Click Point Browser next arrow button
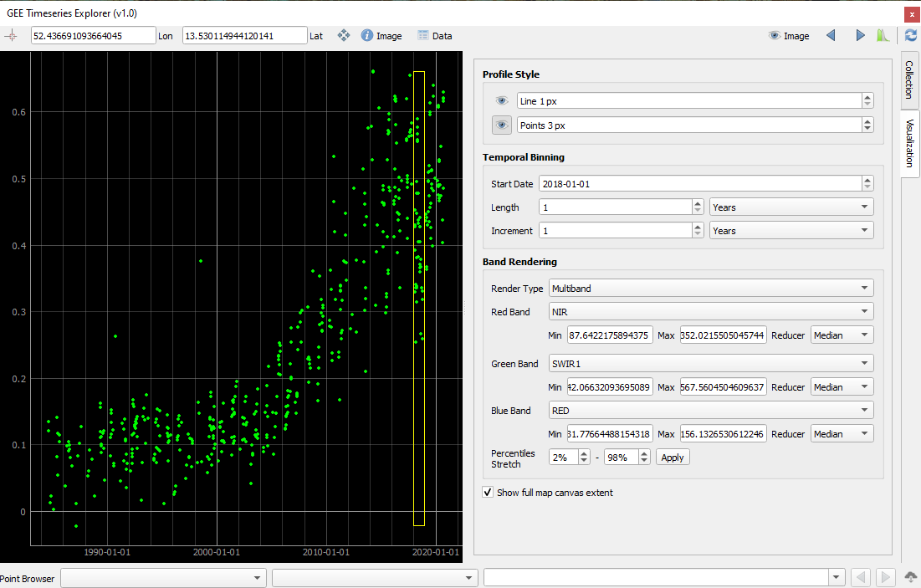This screenshot has width=921, height=588. coord(885,577)
